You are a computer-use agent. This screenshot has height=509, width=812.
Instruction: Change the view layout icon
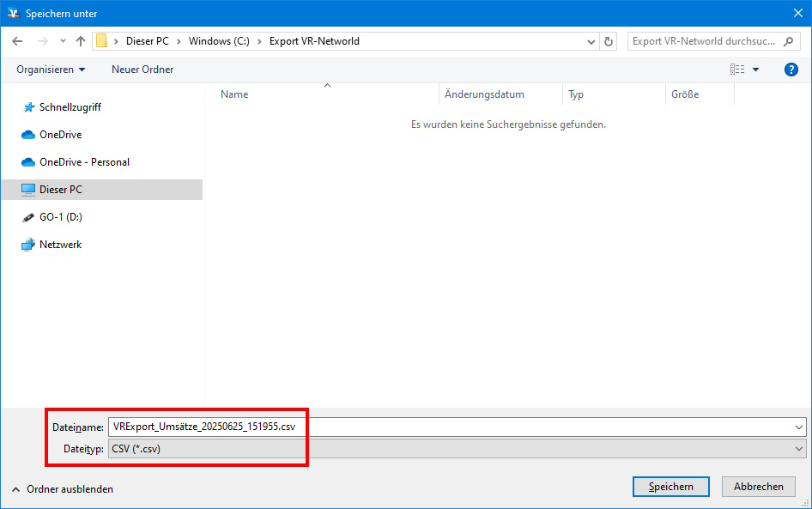[x=737, y=70]
